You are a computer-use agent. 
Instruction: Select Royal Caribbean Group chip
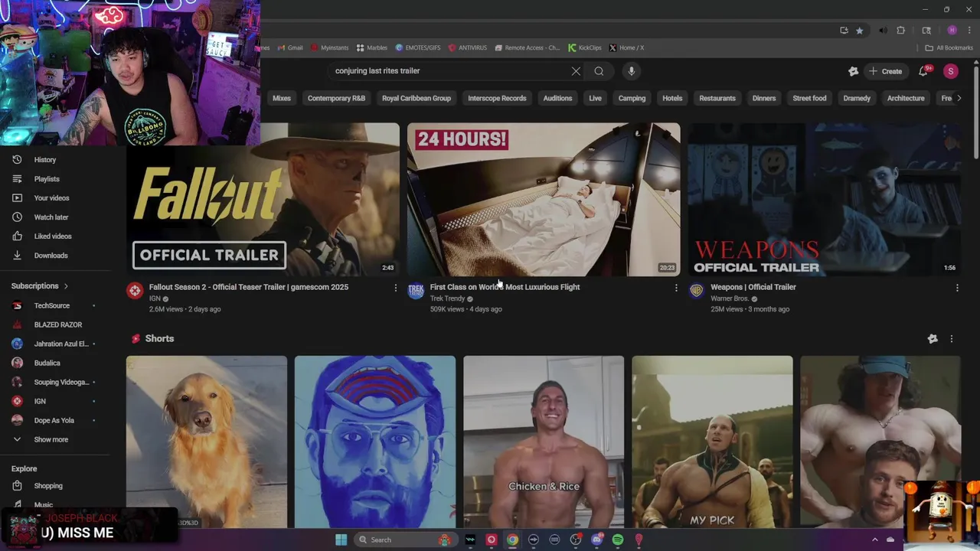click(x=416, y=98)
